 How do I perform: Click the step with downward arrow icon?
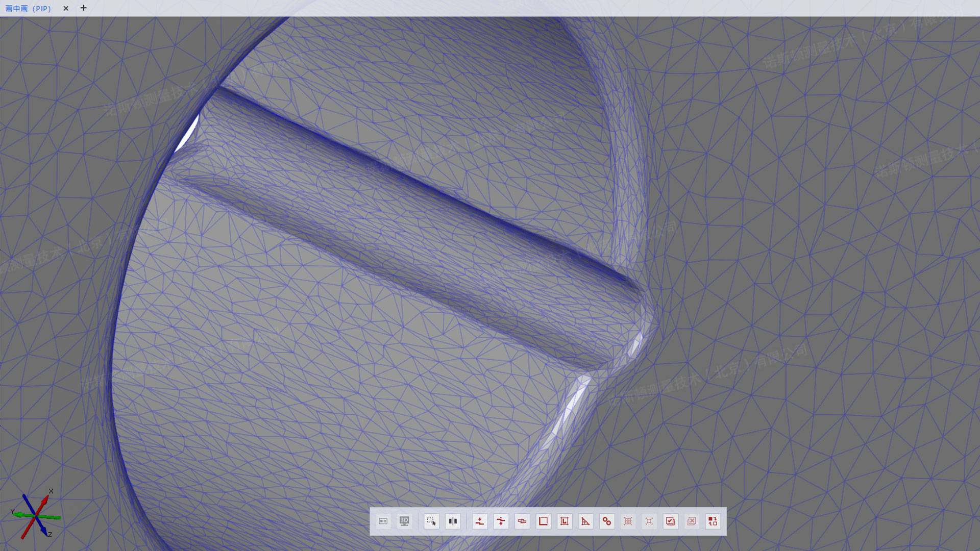(501, 521)
